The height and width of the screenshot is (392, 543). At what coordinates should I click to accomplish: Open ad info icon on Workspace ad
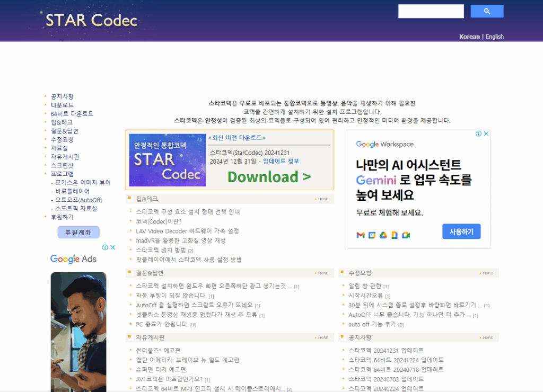point(478,133)
